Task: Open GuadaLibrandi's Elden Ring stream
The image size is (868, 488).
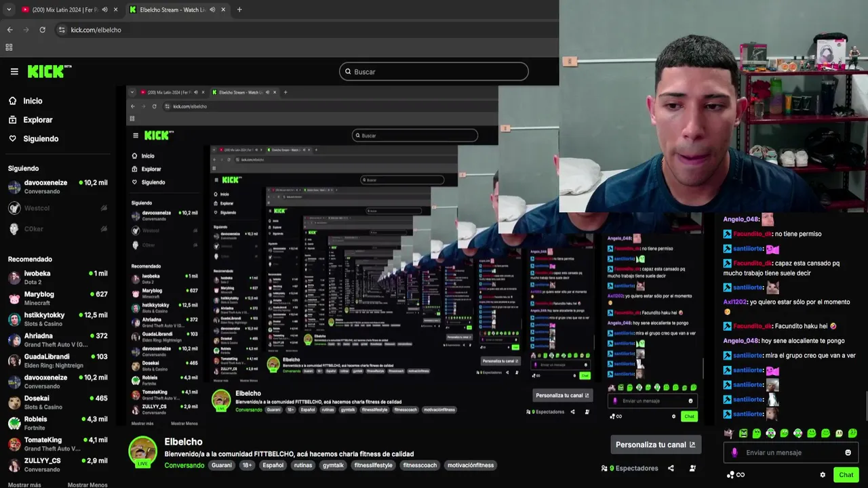Action: (x=58, y=361)
